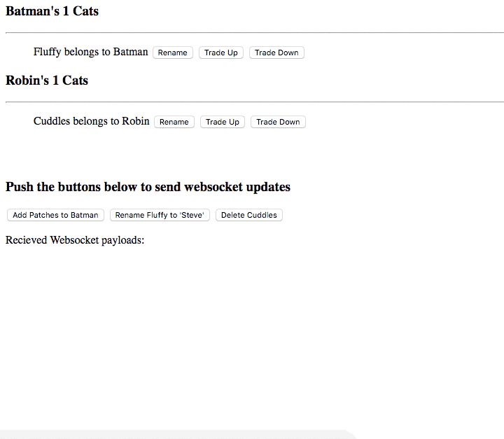The height and width of the screenshot is (439, 504).
Task: Add Patches to Batman
Action: click(x=55, y=215)
